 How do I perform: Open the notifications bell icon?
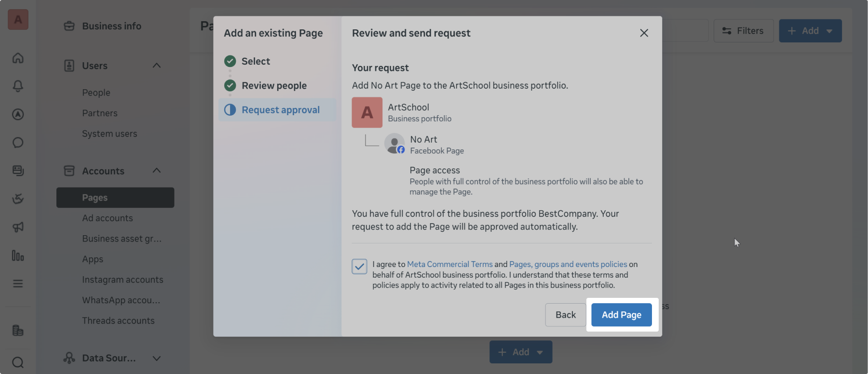[18, 86]
